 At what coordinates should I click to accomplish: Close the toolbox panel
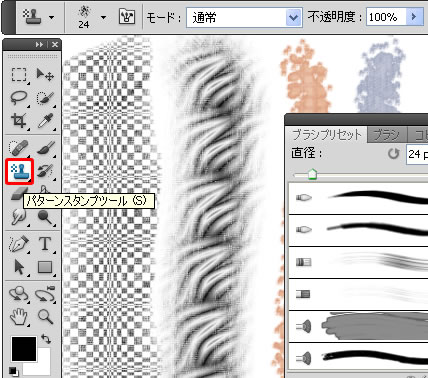coord(55,45)
